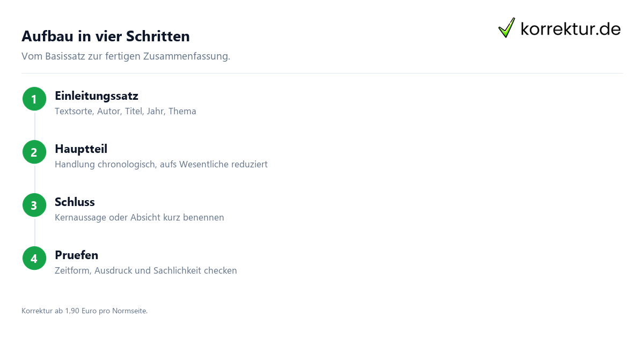This screenshot has height=338, width=644.
Task: Click the 'Kernaussage oder Absicht' description text
Action: tap(140, 218)
